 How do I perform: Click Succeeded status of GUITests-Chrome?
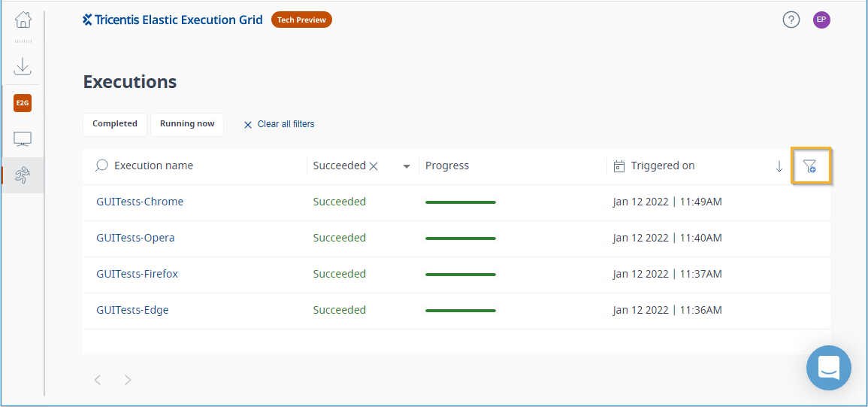click(x=340, y=202)
